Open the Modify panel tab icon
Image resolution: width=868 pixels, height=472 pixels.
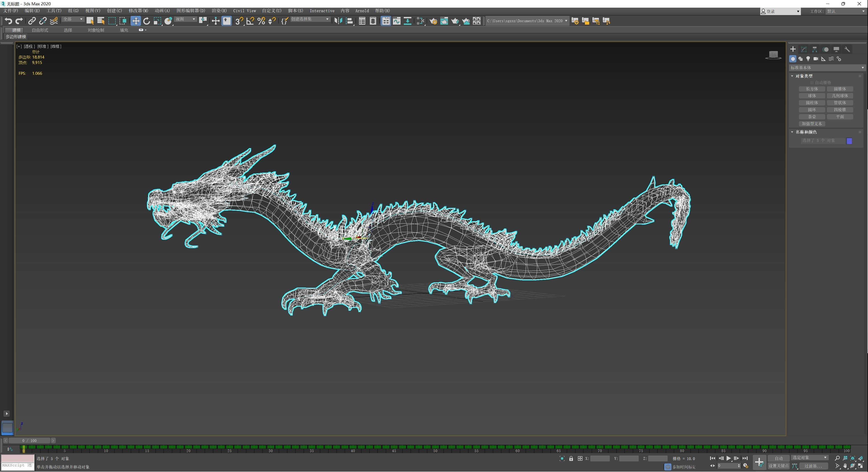[x=804, y=49]
